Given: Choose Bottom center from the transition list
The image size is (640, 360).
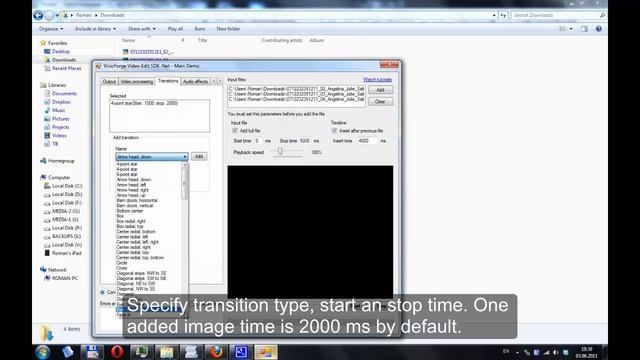Looking at the screenshot, I should (x=130, y=211).
